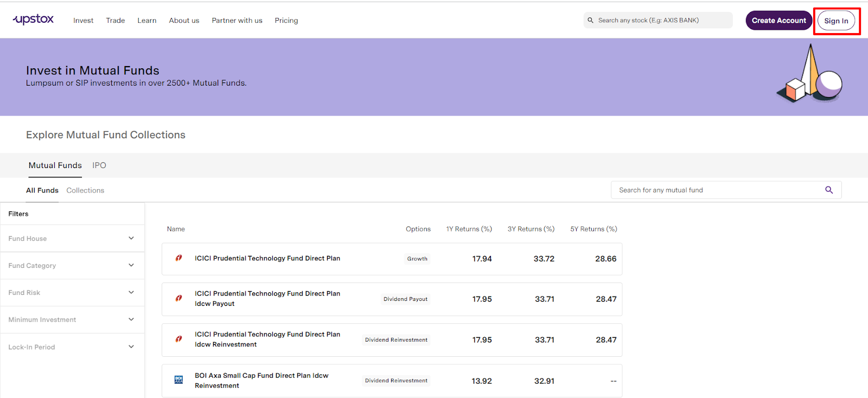The height and width of the screenshot is (398, 868).
Task: Click the 17.94 one-year return value
Action: [x=482, y=259]
